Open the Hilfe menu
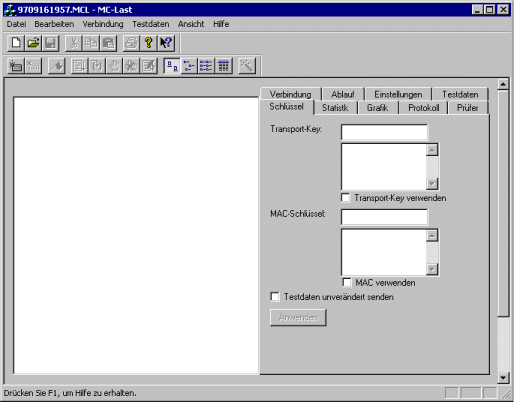Screen dimensions: 514x402 click(x=221, y=24)
